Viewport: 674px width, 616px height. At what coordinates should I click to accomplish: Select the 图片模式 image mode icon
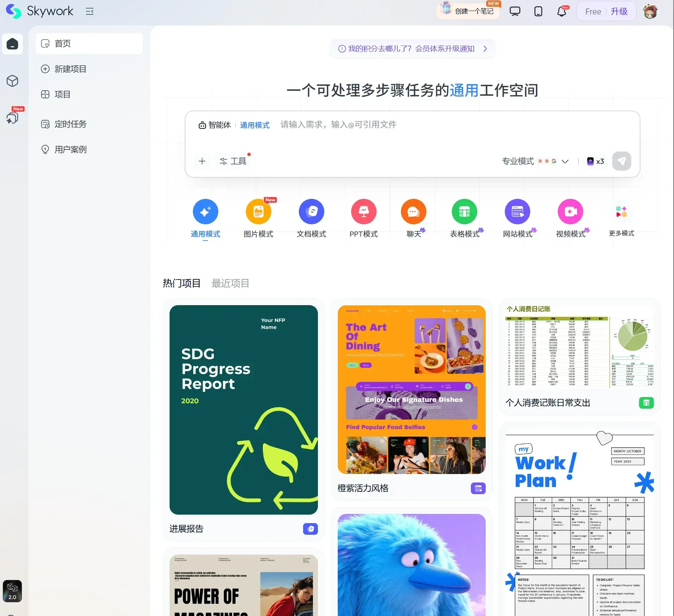[258, 212]
